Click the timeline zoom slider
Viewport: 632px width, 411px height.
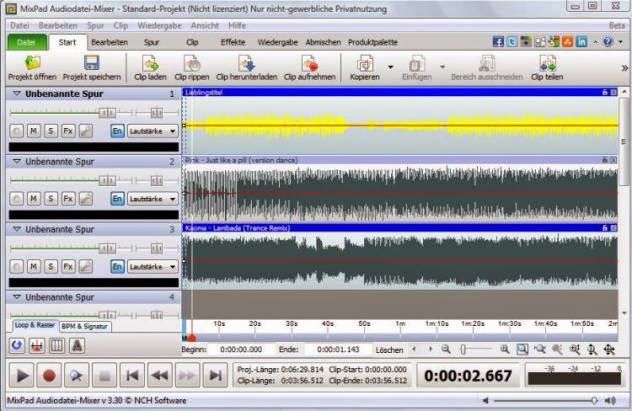476,349
